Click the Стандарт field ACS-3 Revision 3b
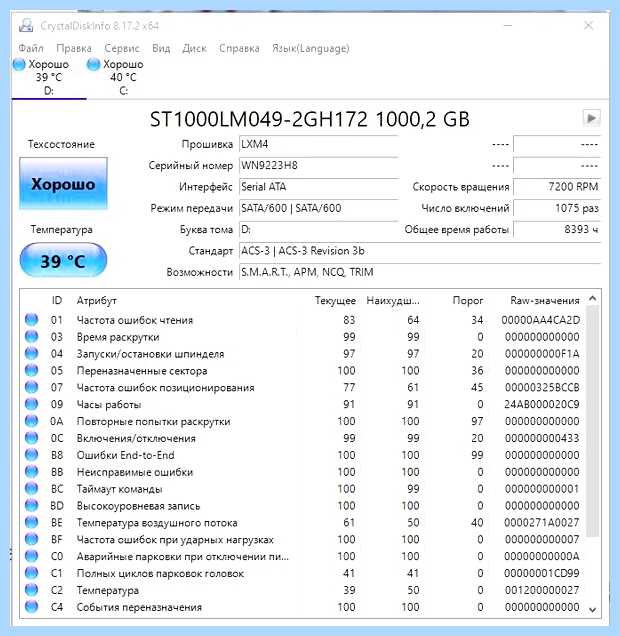Screen dimensions: 620x636 pos(420,251)
